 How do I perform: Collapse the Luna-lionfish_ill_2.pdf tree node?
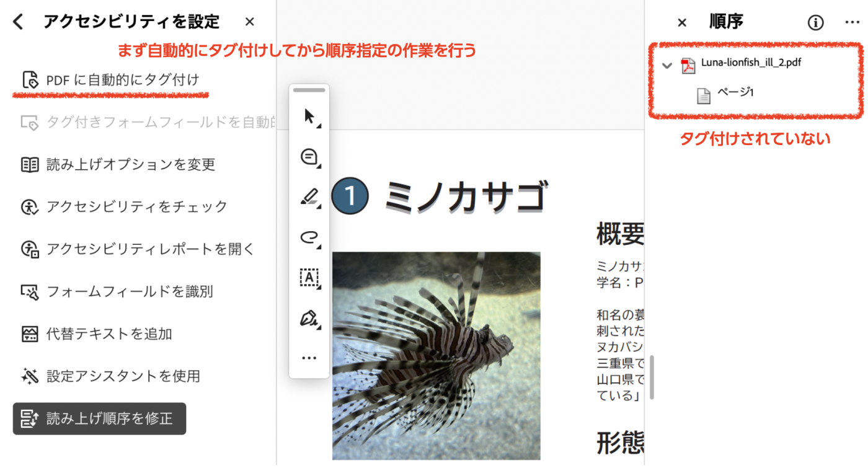point(667,64)
